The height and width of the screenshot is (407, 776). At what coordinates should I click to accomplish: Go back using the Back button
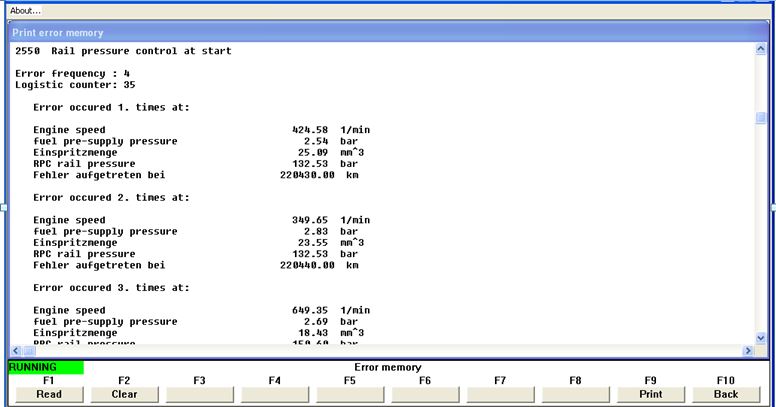click(725, 394)
